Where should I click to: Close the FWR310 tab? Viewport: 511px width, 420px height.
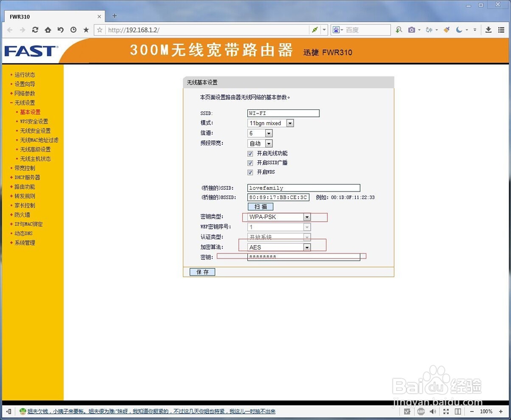tap(99, 17)
